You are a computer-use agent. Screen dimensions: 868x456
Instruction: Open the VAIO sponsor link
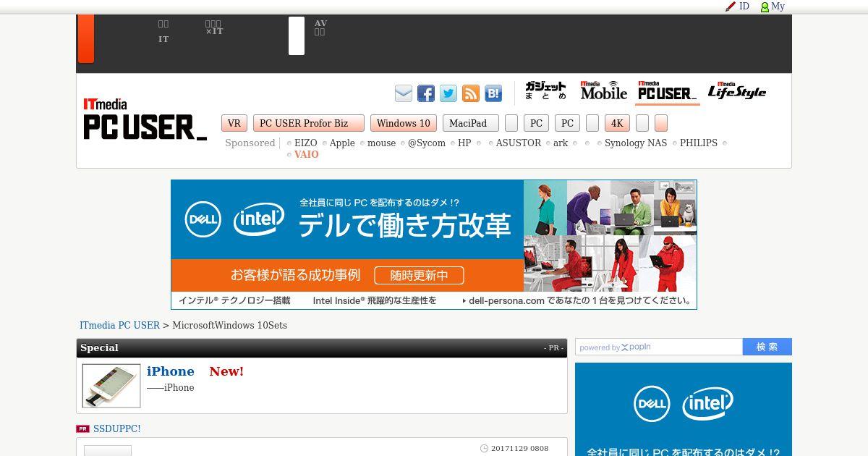point(306,155)
